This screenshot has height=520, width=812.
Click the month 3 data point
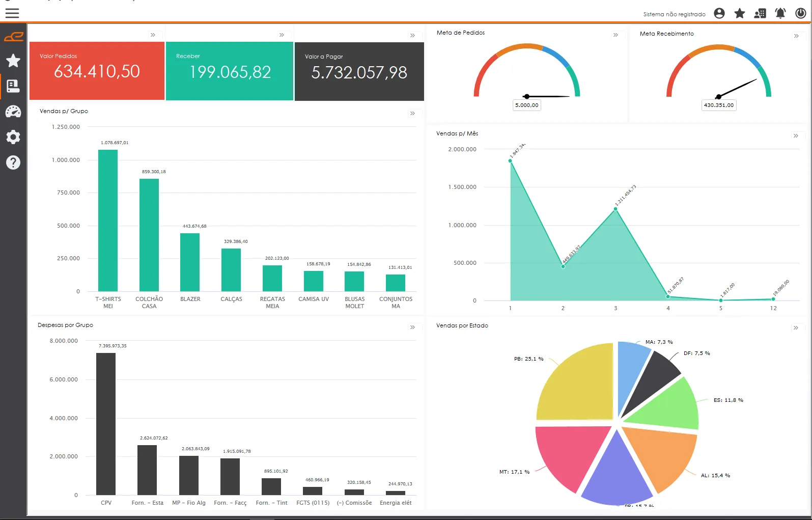tap(615, 209)
